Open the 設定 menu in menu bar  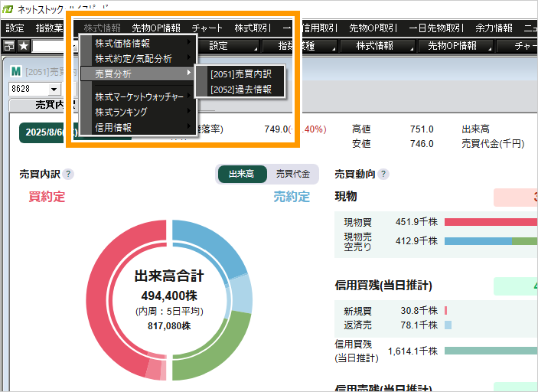click(15, 28)
